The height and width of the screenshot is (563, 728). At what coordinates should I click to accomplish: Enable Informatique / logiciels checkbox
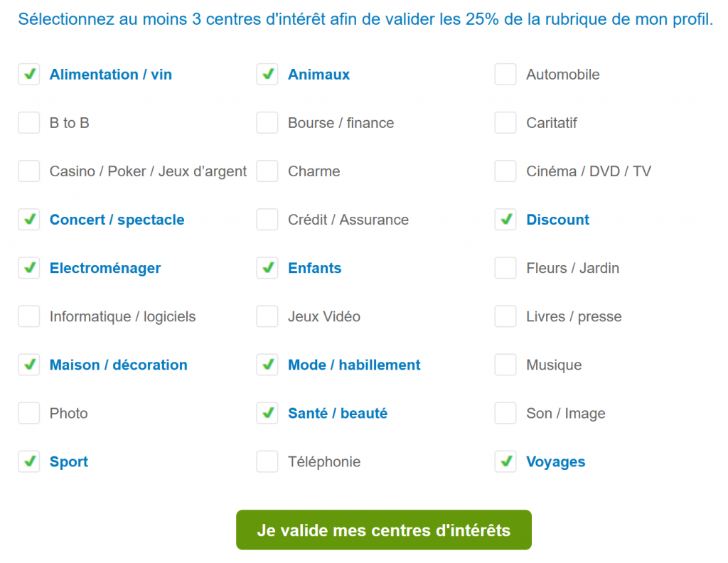click(x=29, y=316)
